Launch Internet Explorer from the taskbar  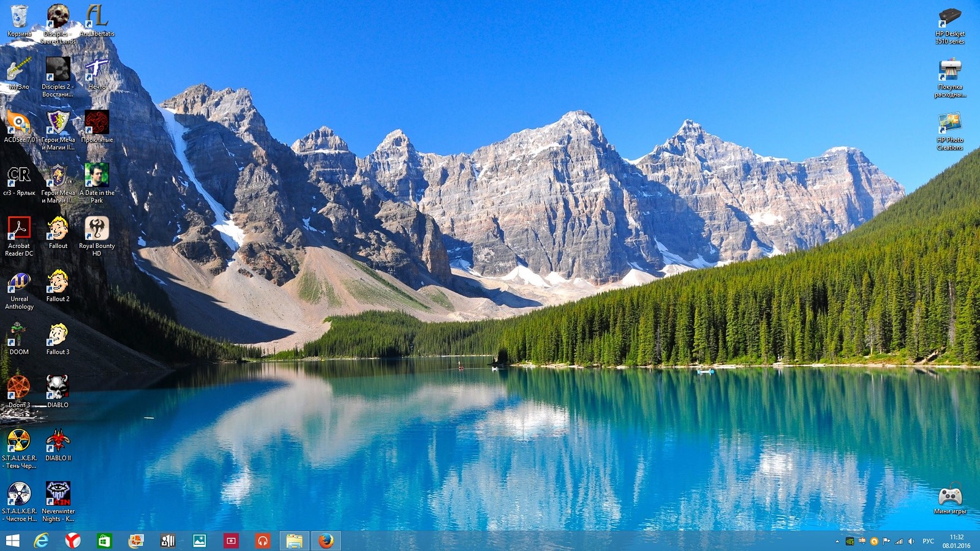tap(41, 541)
